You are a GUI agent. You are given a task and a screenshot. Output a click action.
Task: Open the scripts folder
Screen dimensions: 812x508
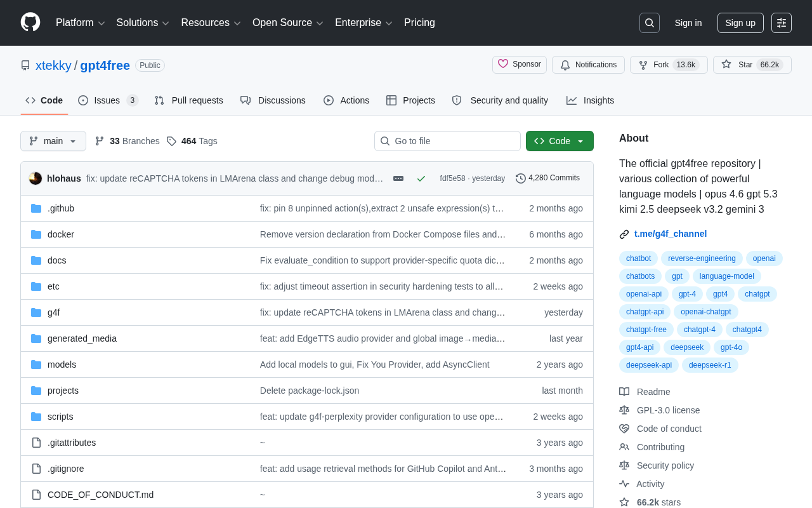click(60, 417)
